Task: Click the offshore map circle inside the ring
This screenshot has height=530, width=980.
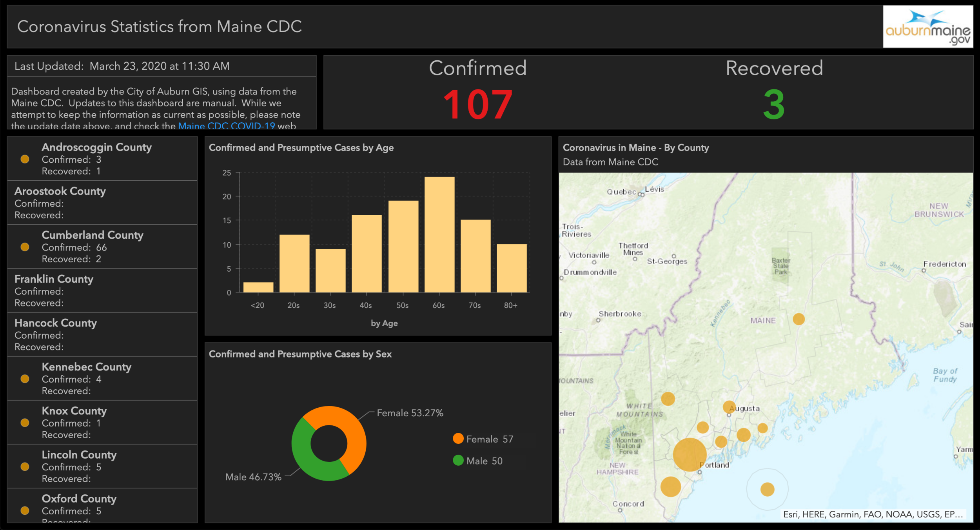Action: pyautogui.click(x=767, y=489)
